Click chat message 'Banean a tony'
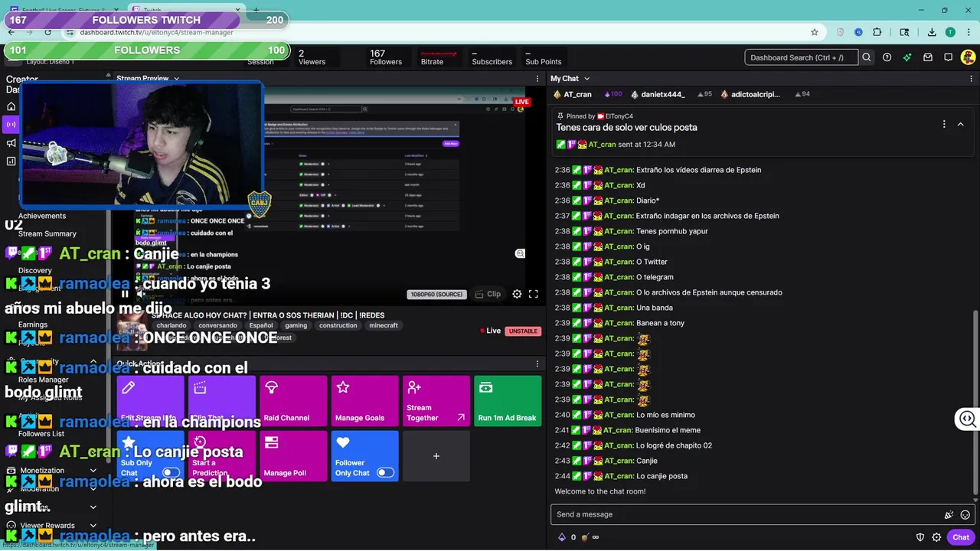 click(x=660, y=323)
